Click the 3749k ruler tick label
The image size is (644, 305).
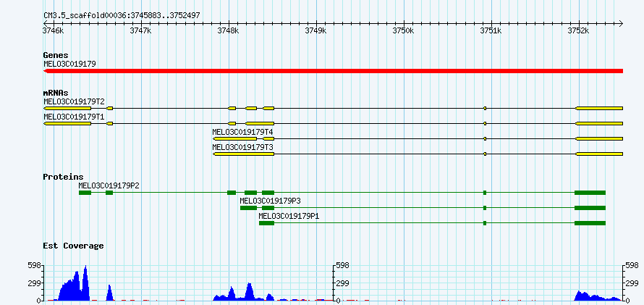tap(316, 31)
